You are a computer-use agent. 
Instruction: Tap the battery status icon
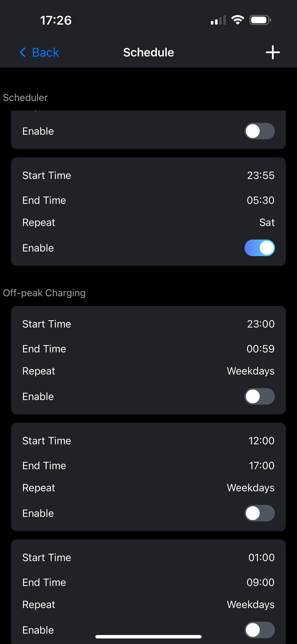(260, 20)
